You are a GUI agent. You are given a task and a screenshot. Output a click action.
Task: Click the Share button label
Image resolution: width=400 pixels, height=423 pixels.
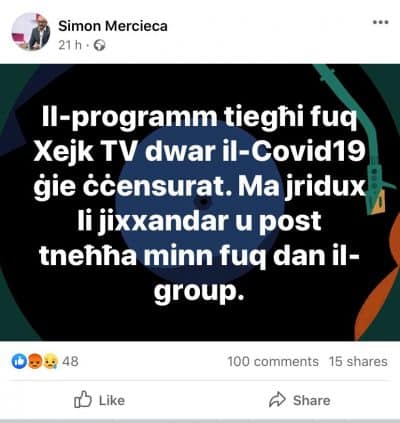[x=312, y=400]
